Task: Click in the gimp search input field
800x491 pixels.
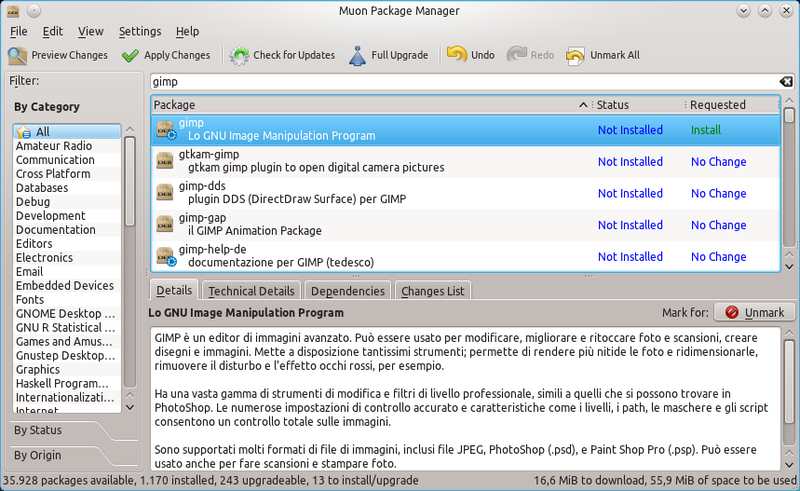Action: [460, 81]
